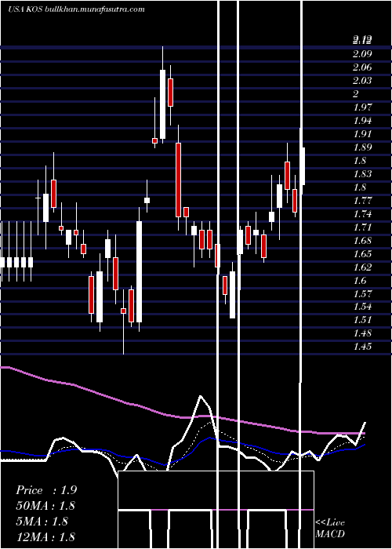392x549 pixels.
Task: Click the tallest white candle near 2.06
Action: pos(162,104)
